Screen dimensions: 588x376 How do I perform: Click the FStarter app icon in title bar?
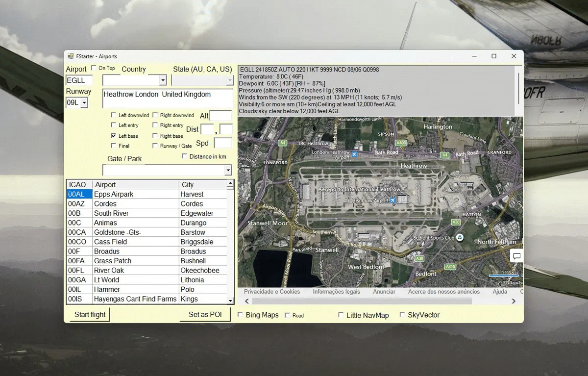click(x=71, y=56)
